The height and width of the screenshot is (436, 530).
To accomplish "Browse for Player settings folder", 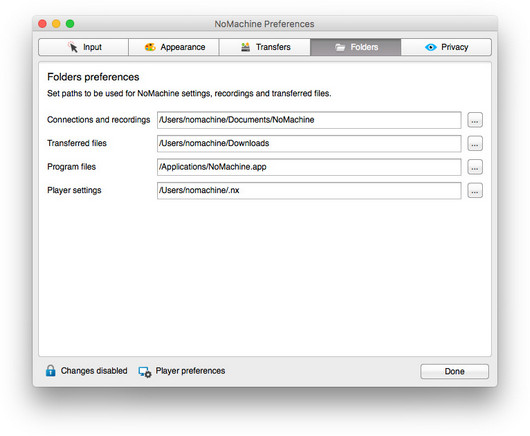I will [x=475, y=191].
